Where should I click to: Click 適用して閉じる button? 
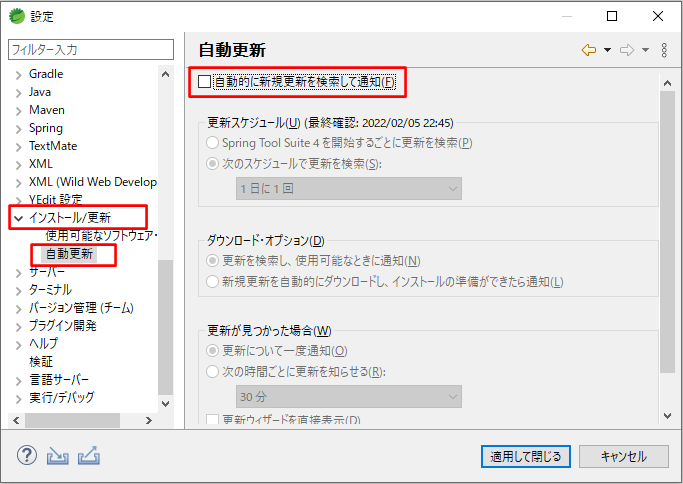[x=526, y=456]
